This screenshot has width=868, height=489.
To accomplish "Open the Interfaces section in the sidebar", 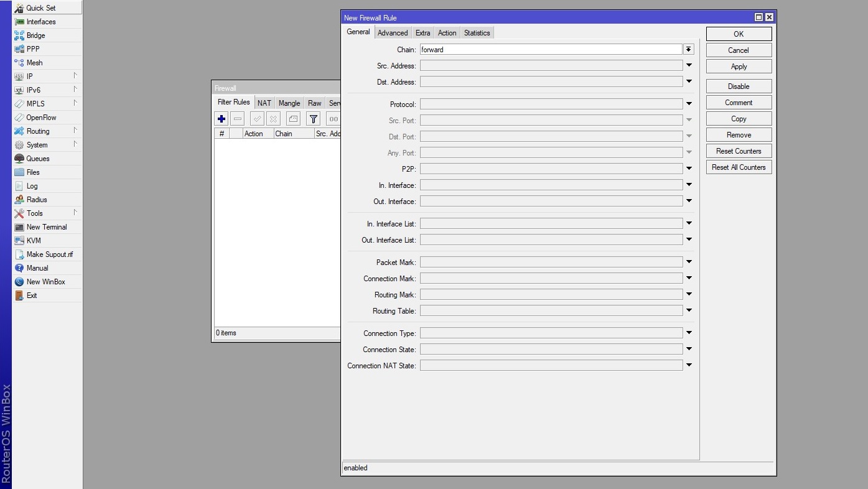I will [x=39, y=21].
